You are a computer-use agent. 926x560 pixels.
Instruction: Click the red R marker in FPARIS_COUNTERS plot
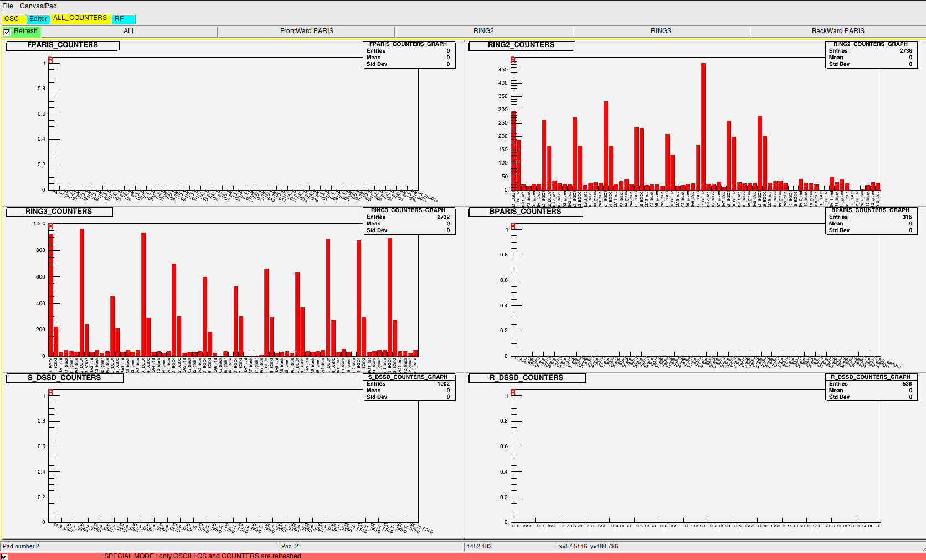click(50, 60)
